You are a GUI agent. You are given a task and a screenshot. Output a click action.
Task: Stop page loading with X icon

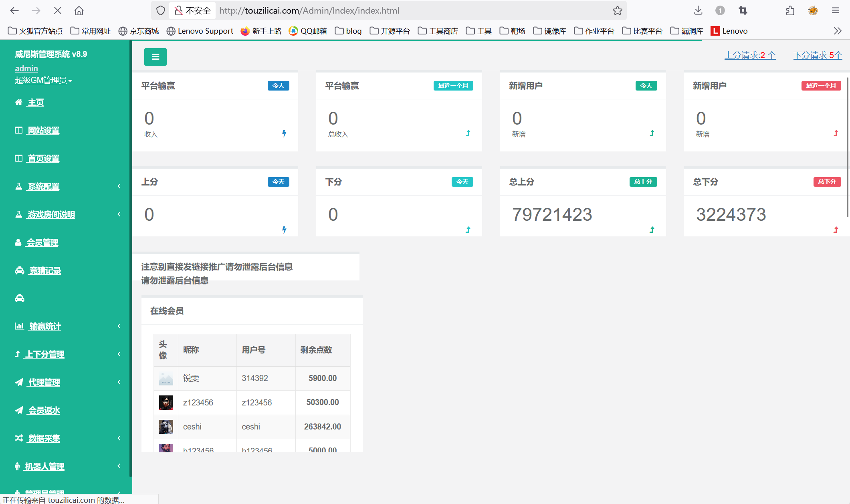[x=58, y=11]
